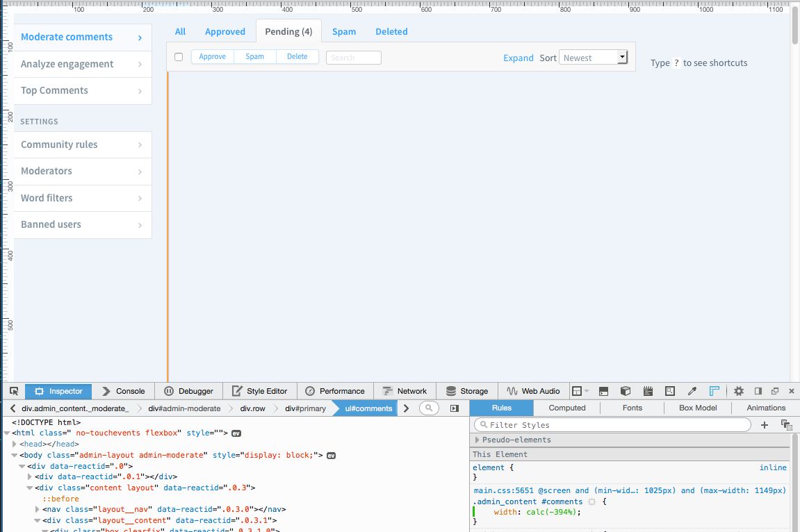Open the Sort Newest dropdown
This screenshot has width=800, height=532.
coord(594,58)
